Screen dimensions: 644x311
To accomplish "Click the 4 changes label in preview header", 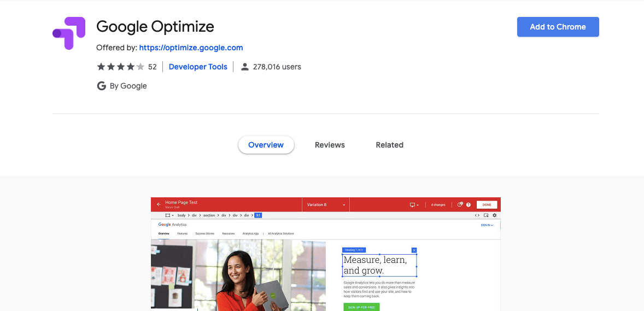I will pyautogui.click(x=438, y=204).
